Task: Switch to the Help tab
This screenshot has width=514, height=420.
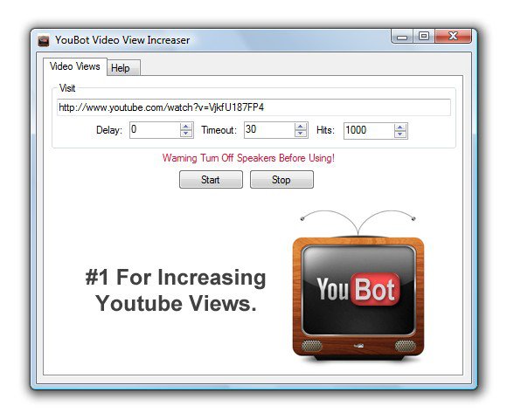Action: tap(123, 68)
